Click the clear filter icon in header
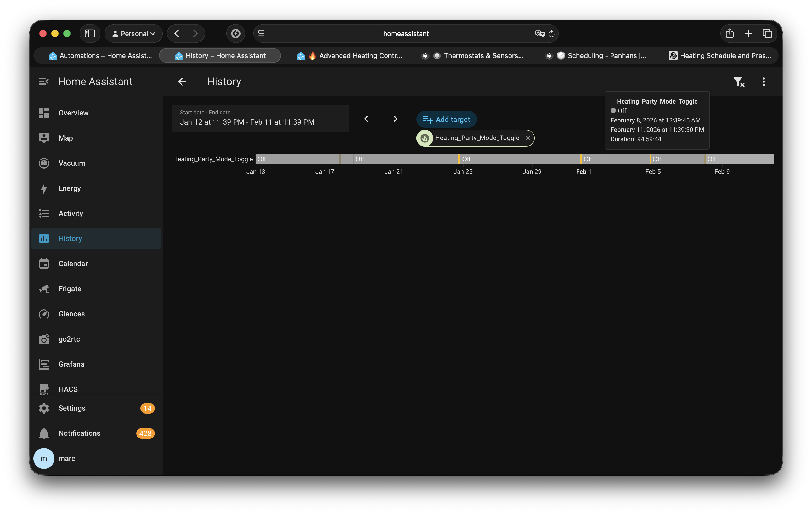812x514 pixels. pyautogui.click(x=738, y=82)
